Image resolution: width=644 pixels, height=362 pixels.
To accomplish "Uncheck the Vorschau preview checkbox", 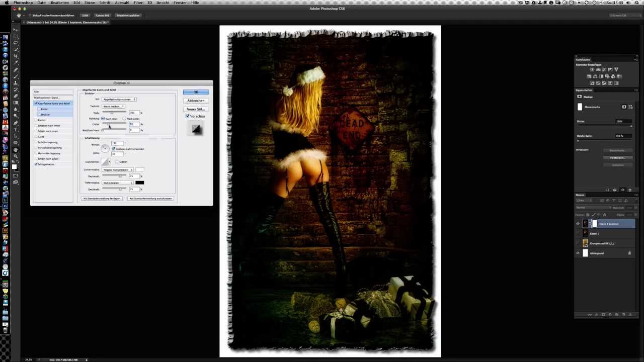I will tap(188, 116).
